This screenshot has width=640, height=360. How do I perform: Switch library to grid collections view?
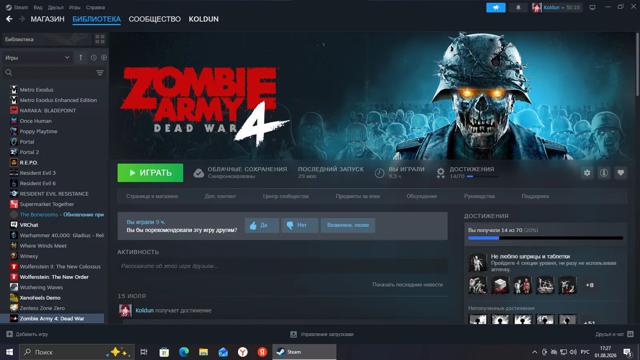tap(100, 39)
